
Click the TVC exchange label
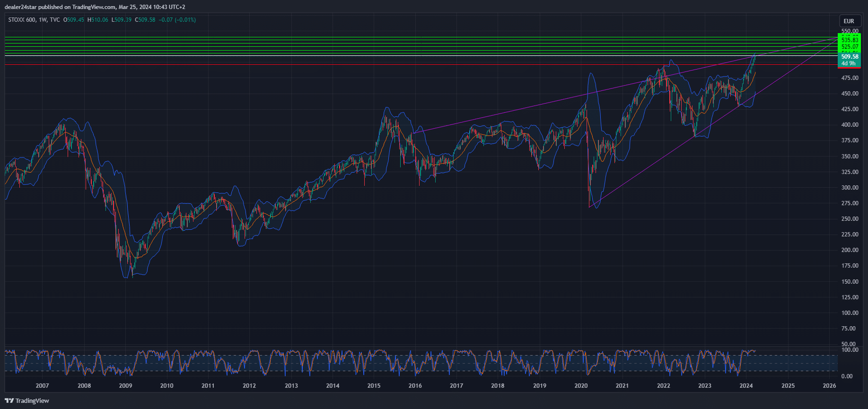click(x=55, y=20)
